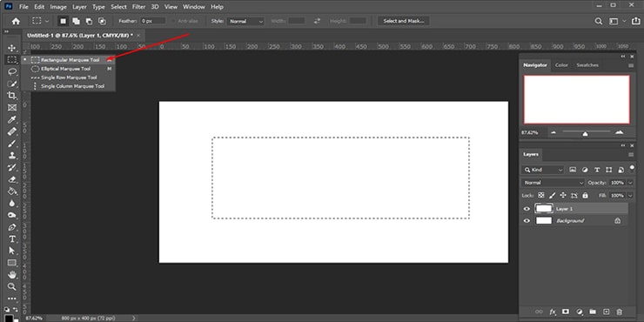This screenshot has width=644, height=322.
Task: Expand the Opacity slider arrow
Action: (630, 183)
